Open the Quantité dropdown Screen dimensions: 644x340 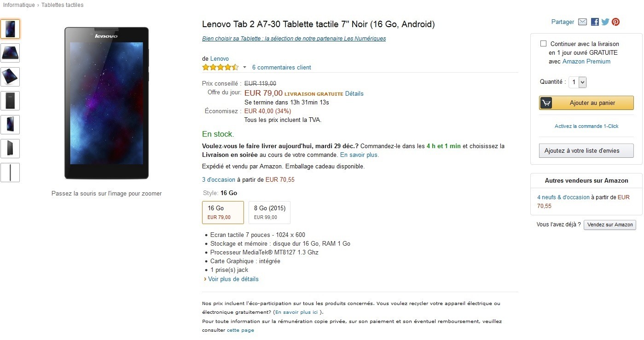pos(578,82)
